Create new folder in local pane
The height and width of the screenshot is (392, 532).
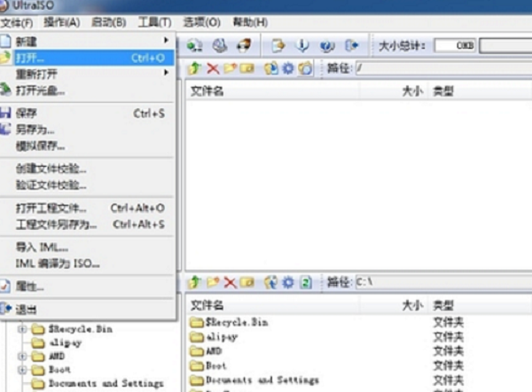click(213, 282)
